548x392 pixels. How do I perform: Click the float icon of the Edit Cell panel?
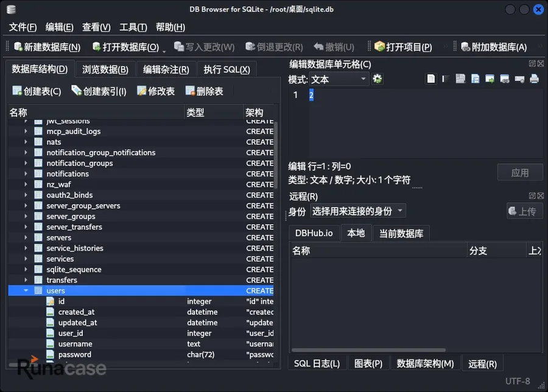coord(532,63)
